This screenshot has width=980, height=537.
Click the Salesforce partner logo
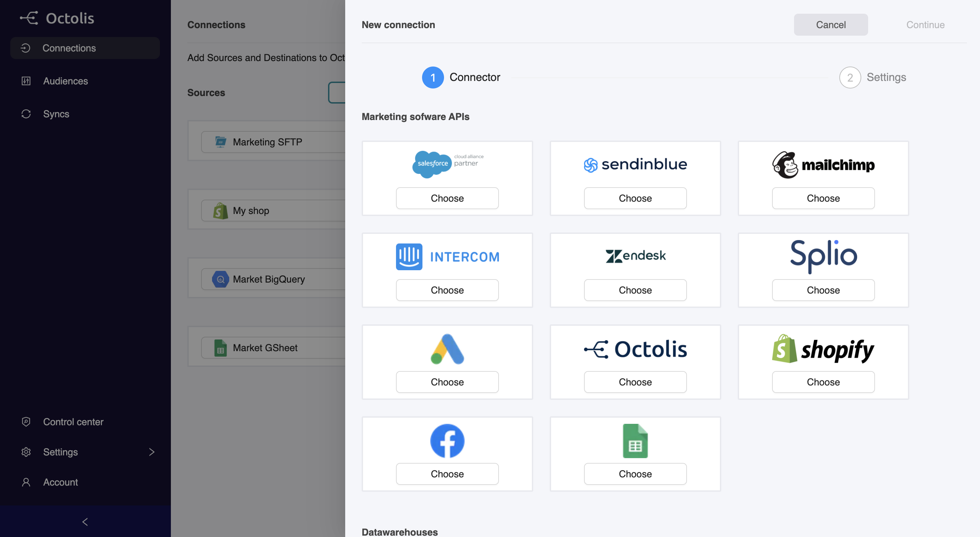(447, 164)
